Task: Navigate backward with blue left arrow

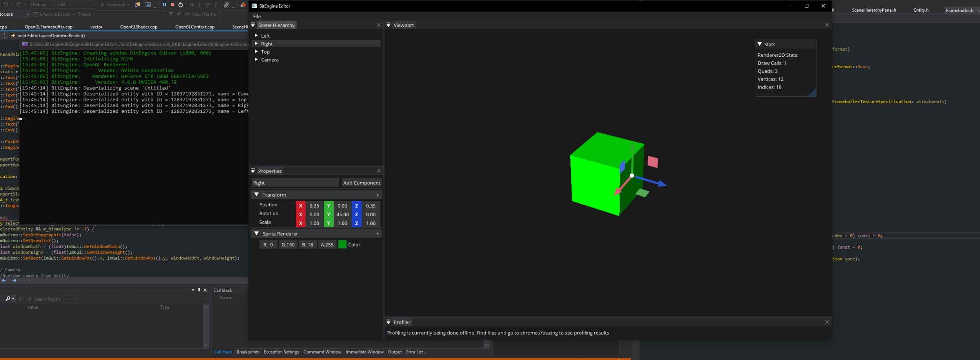Action: (4, 280)
